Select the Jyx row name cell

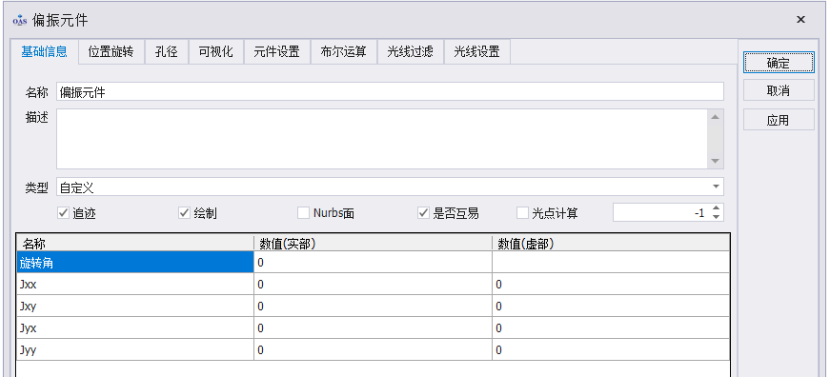[x=135, y=328]
